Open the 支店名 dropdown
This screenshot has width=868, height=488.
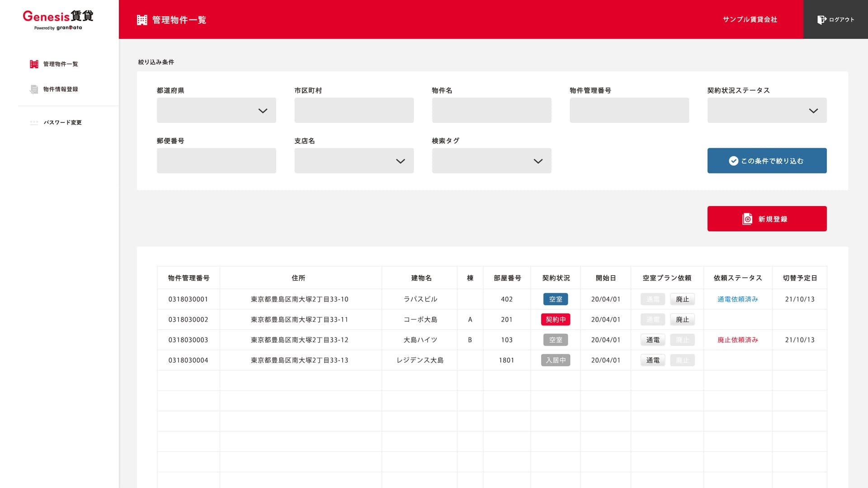click(x=354, y=161)
